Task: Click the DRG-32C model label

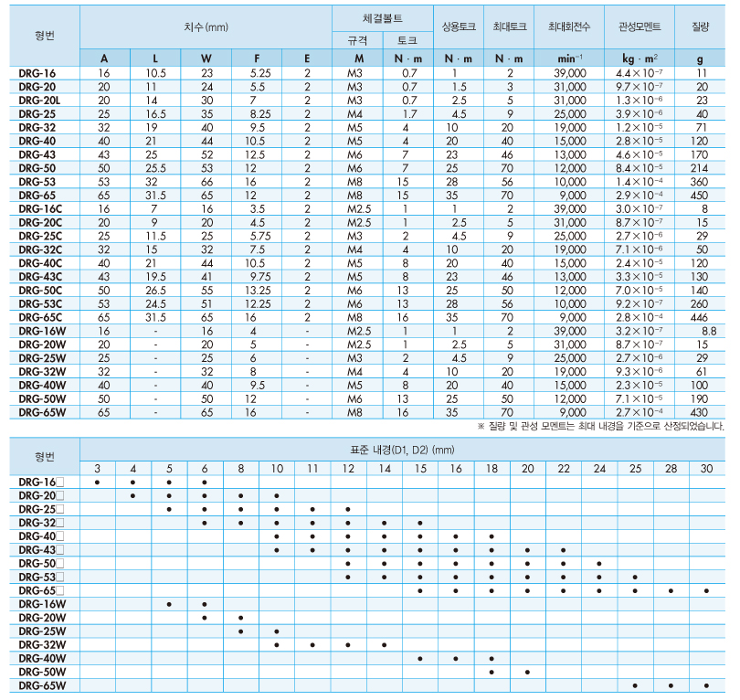Action: click(x=40, y=249)
